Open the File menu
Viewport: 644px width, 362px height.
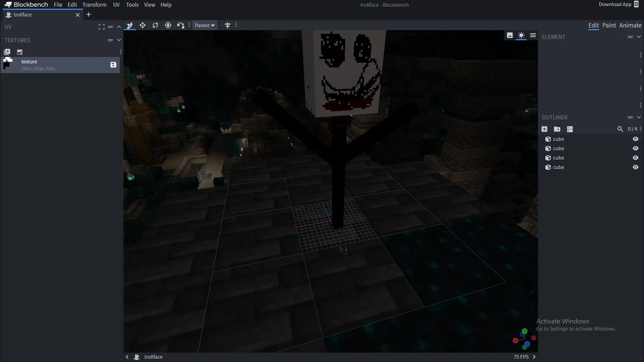(58, 5)
